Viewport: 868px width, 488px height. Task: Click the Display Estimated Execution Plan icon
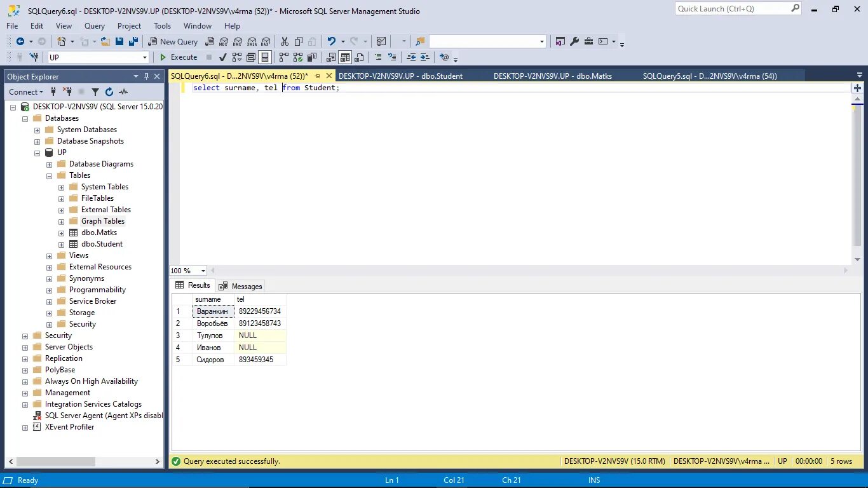[237, 57]
